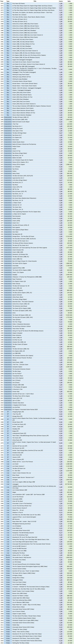Click the Year column header

click(2, 1)
